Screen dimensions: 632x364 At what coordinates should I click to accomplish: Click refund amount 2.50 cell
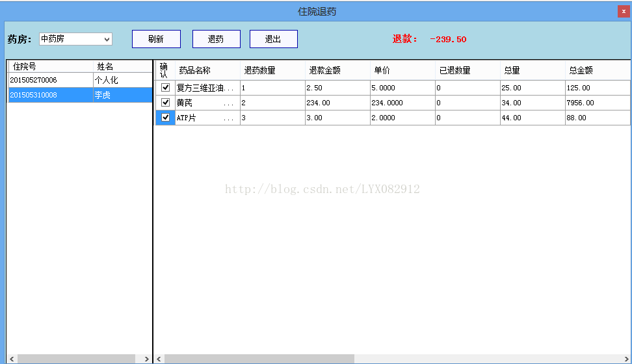337,88
